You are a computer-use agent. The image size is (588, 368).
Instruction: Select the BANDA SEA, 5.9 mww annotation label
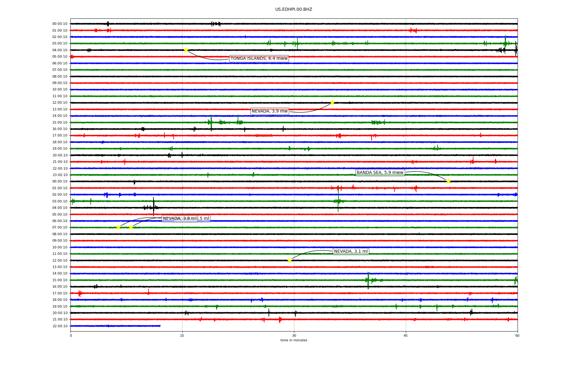pyautogui.click(x=380, y=173)
